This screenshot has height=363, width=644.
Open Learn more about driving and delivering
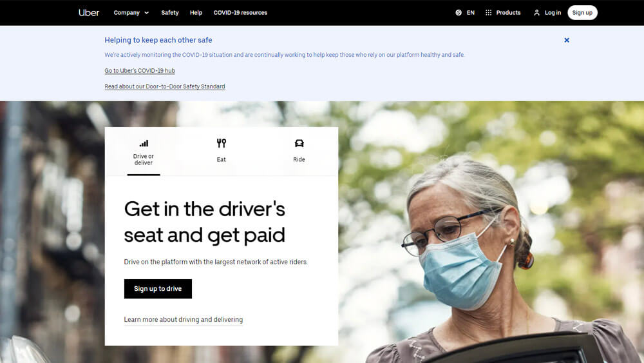point(183,319)
